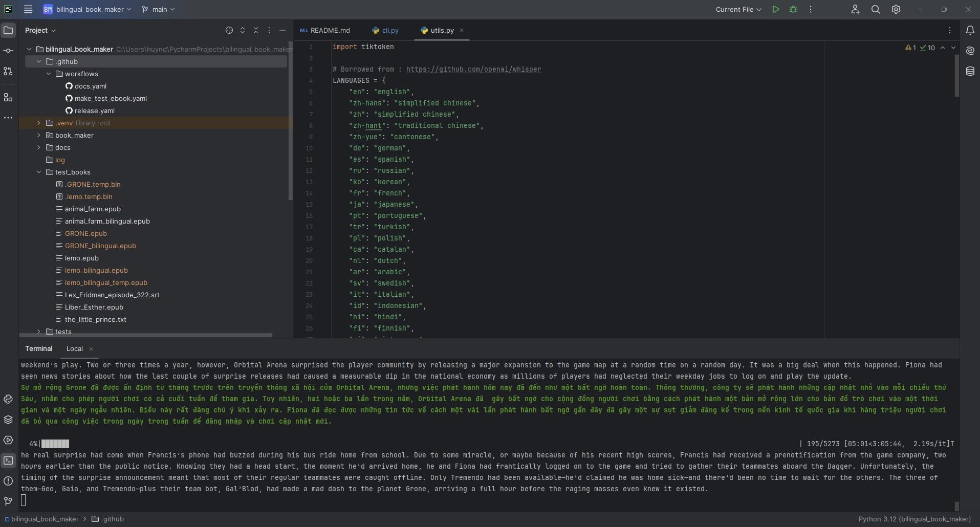Screen dimensions: 980x527
Task: Expand the book_maker folder
Action: tap(39, 135)
